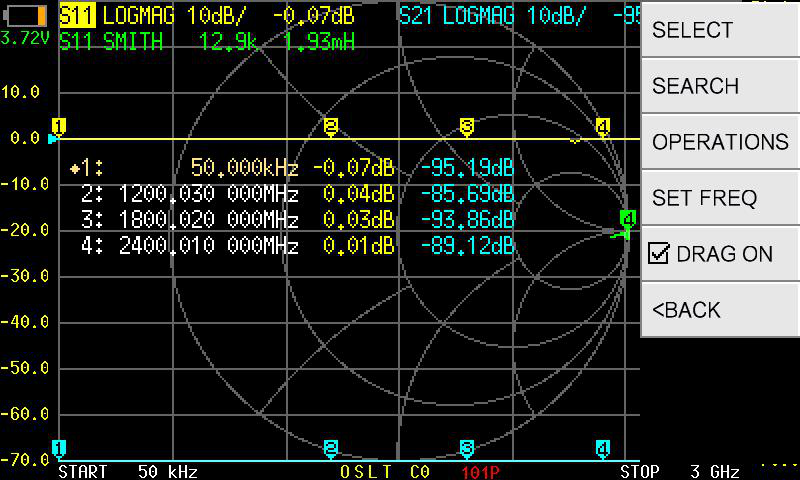Tap the -85.69dB S21 marker value
This screenshot has width=800, height=480.
click(x=467, y=194)
